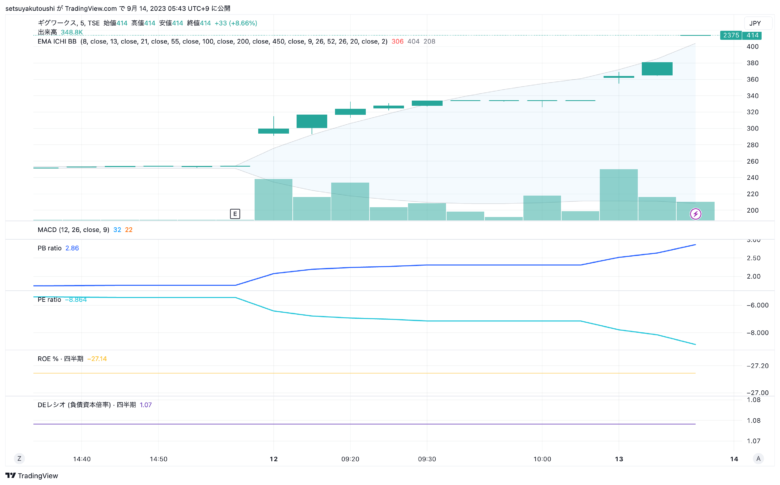This screenshot has width=780, height=485.
Task: Open the JPY currency selector
Action: [755, 23]
